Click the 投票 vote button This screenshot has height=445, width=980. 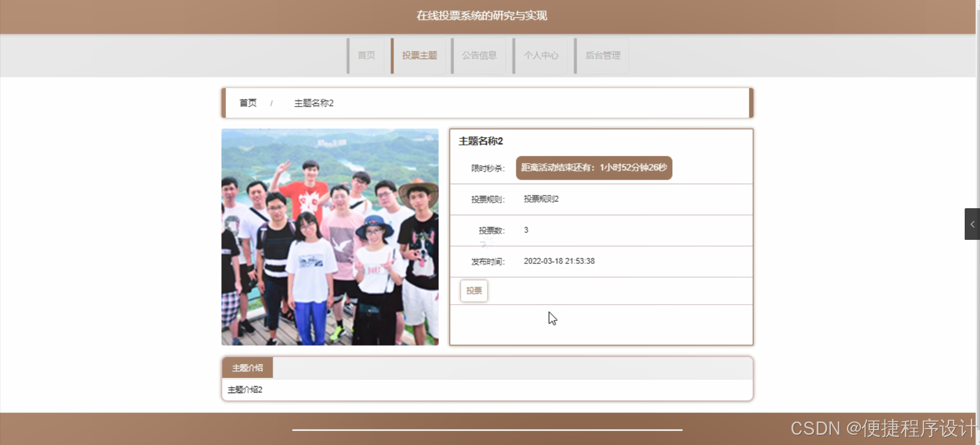click(474, 291)
